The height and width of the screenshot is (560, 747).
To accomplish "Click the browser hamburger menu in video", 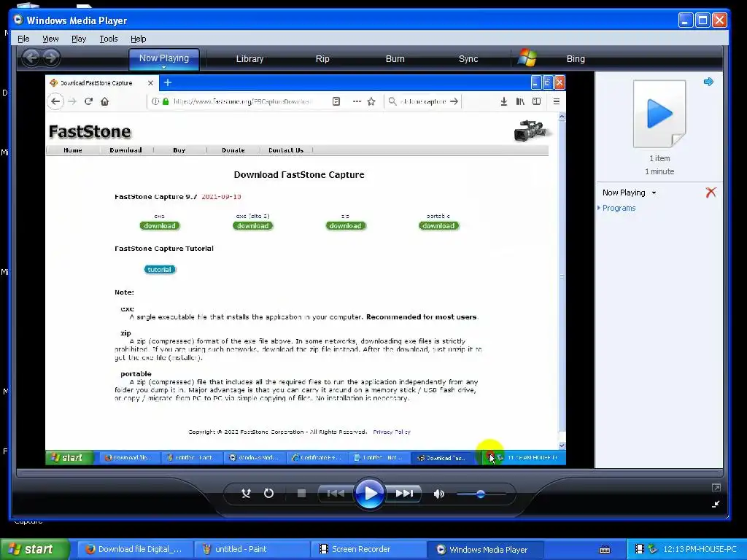I will (x=556, y=101).
